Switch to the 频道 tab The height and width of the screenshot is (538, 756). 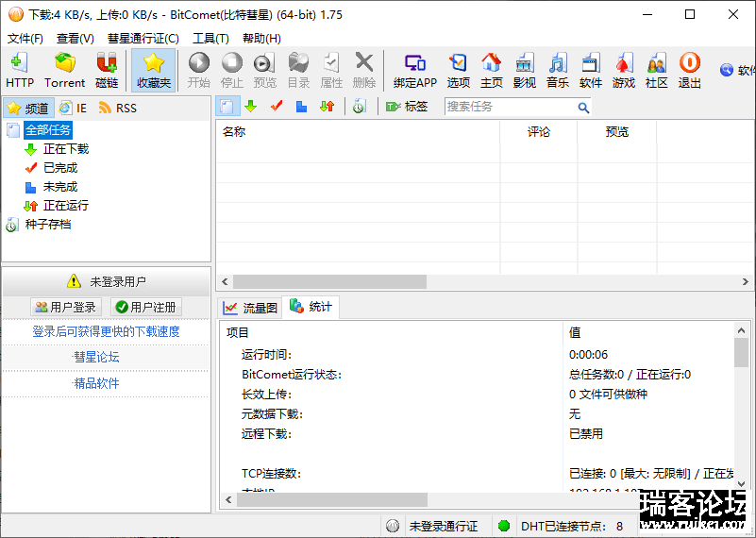(28, 108)
